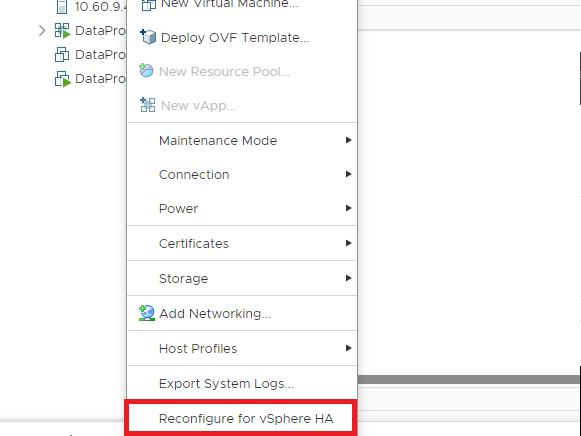Choose Host Profiles menu entry
Image resolution: width=581 pixels, height=436 pixels.
(x=242, y=348)
